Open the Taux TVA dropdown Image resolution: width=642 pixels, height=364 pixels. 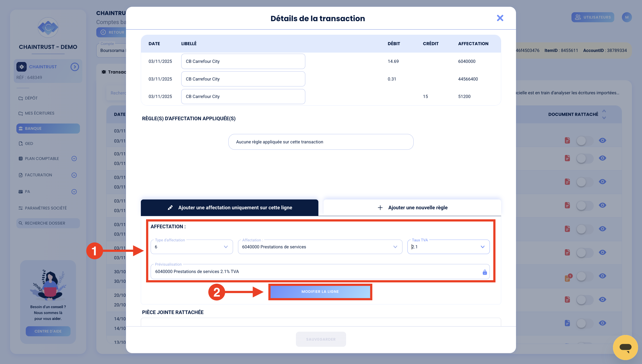[x=449, y=247]
